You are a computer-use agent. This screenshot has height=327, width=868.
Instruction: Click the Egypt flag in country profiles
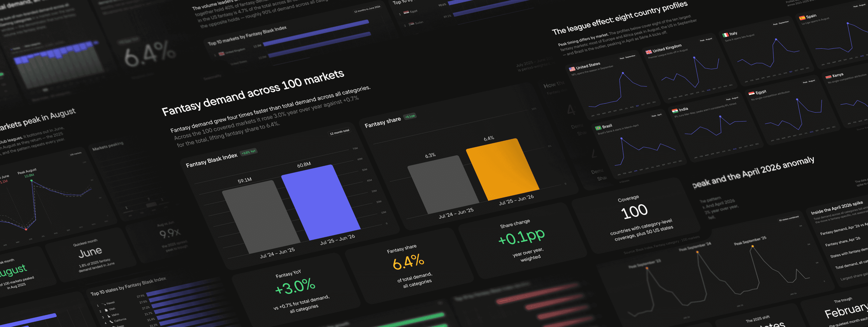(751, 93)
